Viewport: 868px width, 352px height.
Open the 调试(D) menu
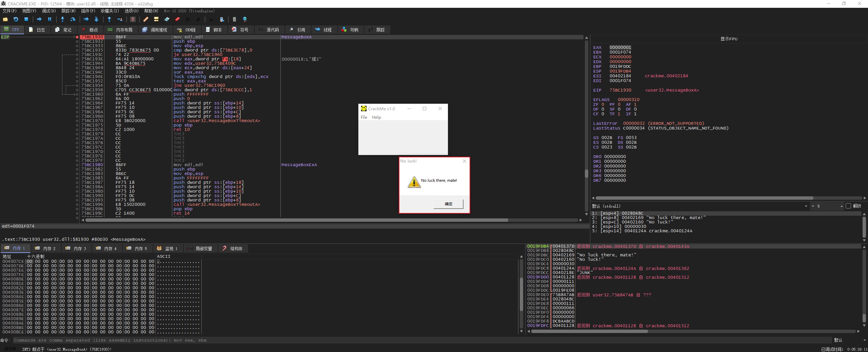48,11
